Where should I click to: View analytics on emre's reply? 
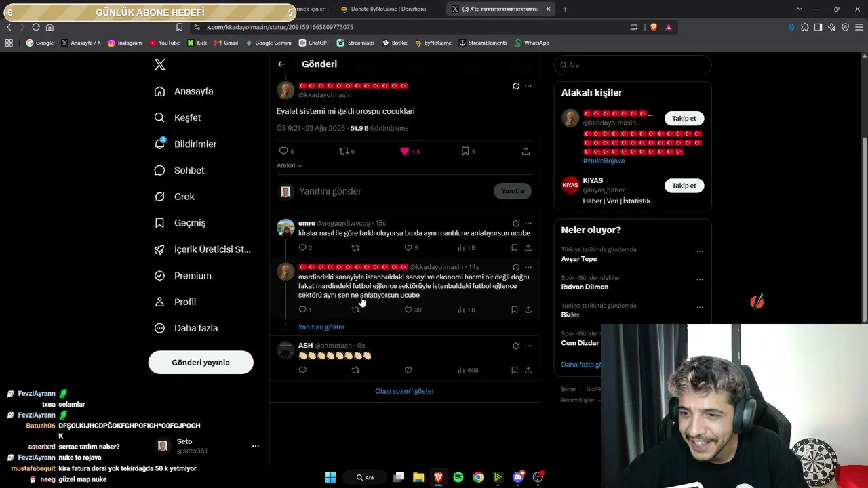(461, 248)
